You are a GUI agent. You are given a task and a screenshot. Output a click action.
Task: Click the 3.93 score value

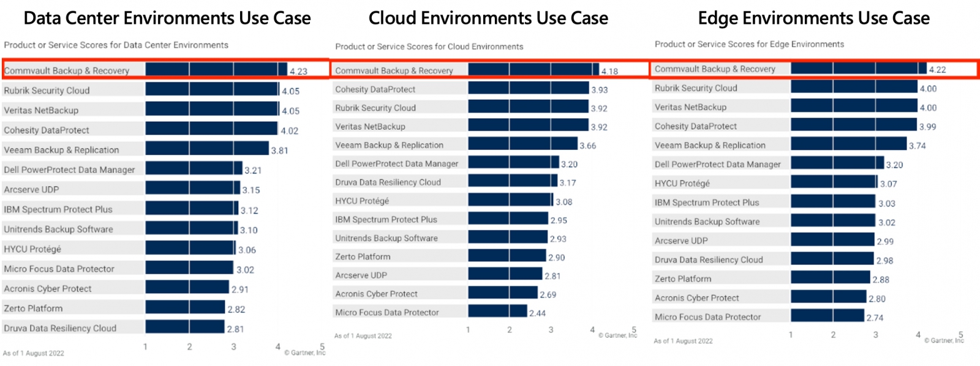[x=600, y=90]
